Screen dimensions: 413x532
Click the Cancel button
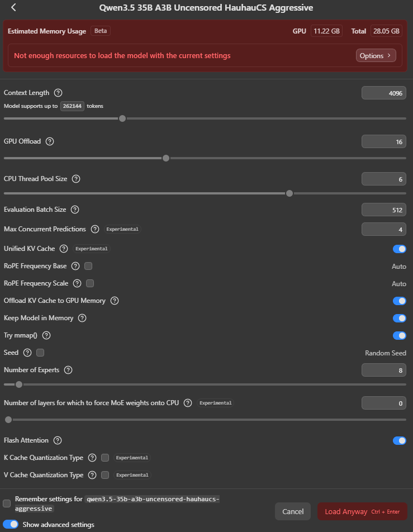(293, 511)
